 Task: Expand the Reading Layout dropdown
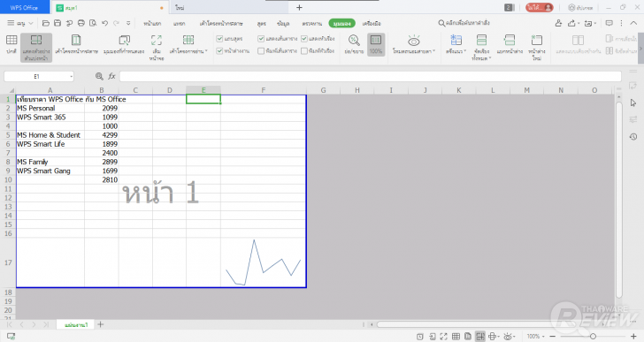(207, 51)
